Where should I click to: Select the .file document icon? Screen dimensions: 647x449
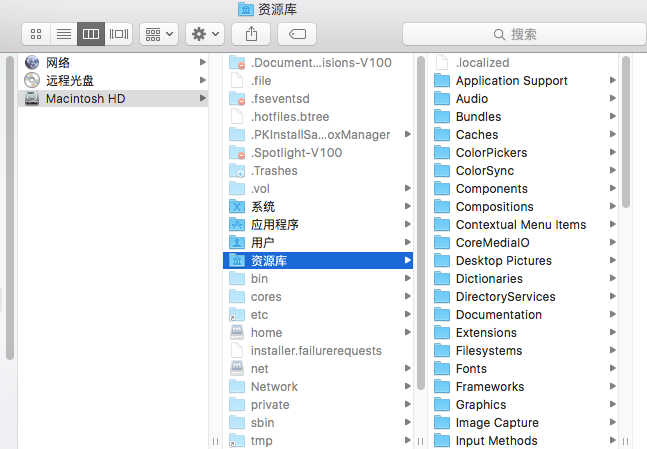(x=237, y=80)
